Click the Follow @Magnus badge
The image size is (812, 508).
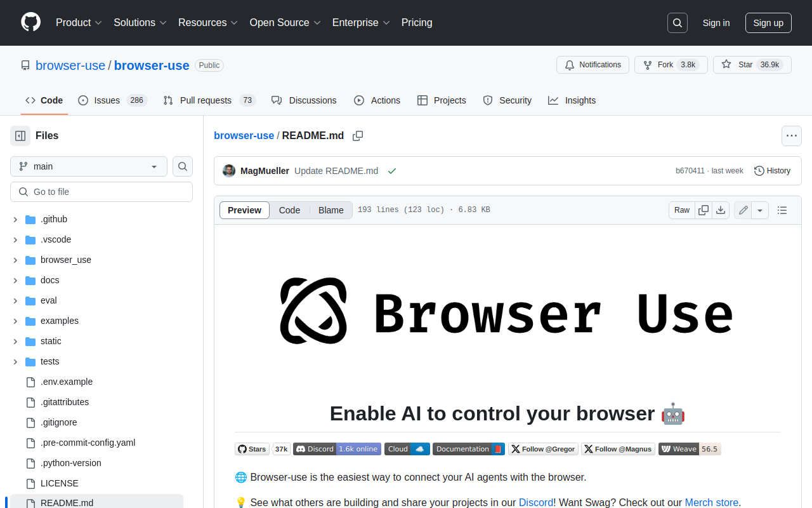tap(618, 449)
